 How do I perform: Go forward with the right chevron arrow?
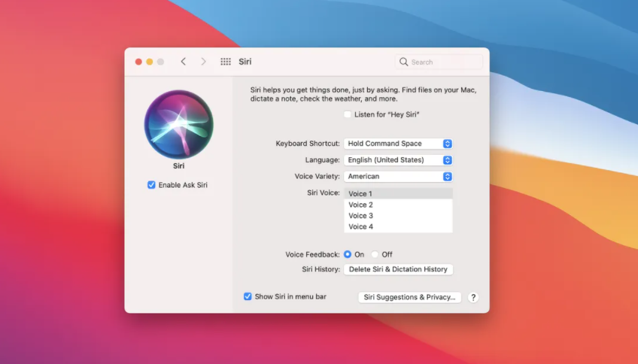tap(203, 62)
